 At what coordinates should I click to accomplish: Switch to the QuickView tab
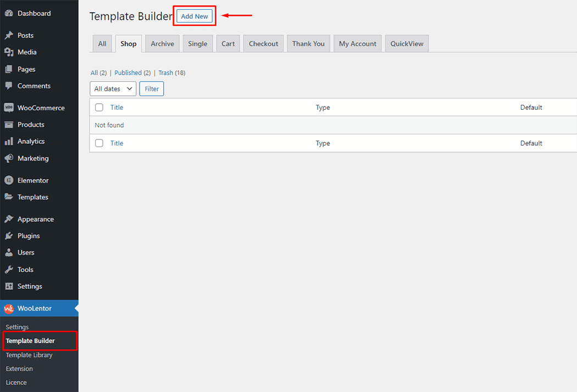pos(407,44)
